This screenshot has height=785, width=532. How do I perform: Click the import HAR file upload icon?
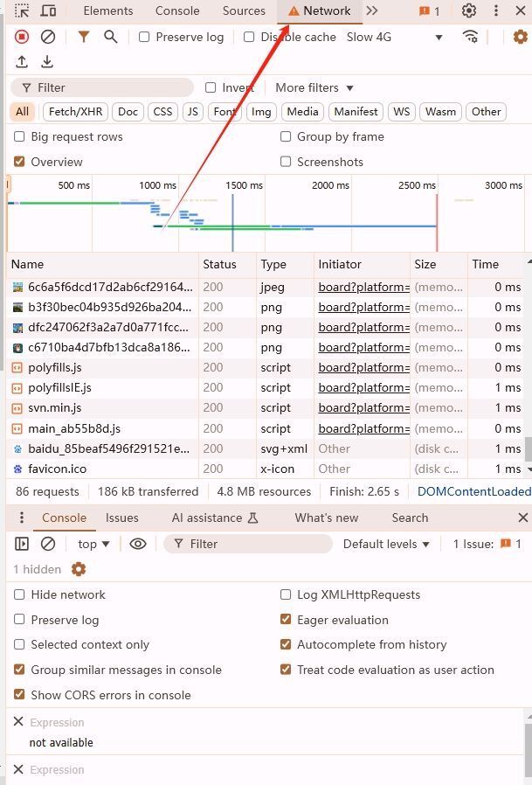[x=22, y=62]
